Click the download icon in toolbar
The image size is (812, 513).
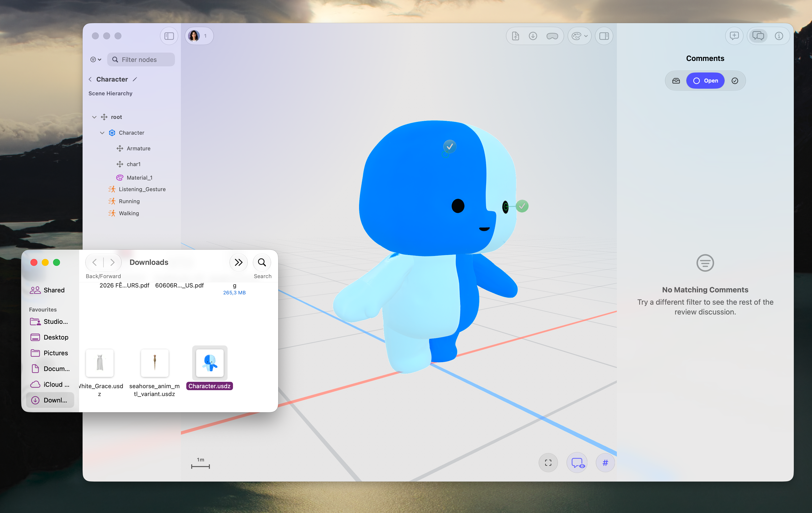533,36
